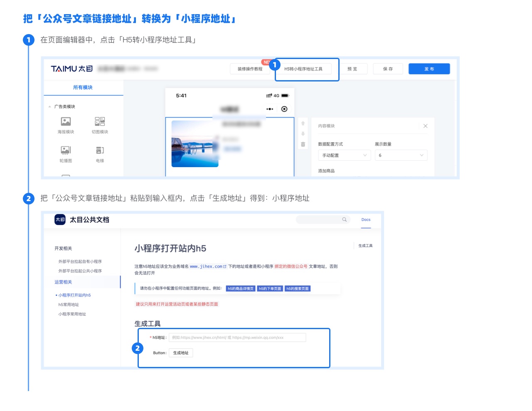Click the move-down arrow beside phone preview
The width and height of the screenshot is (532, 411).
click(x=303, y=134)
